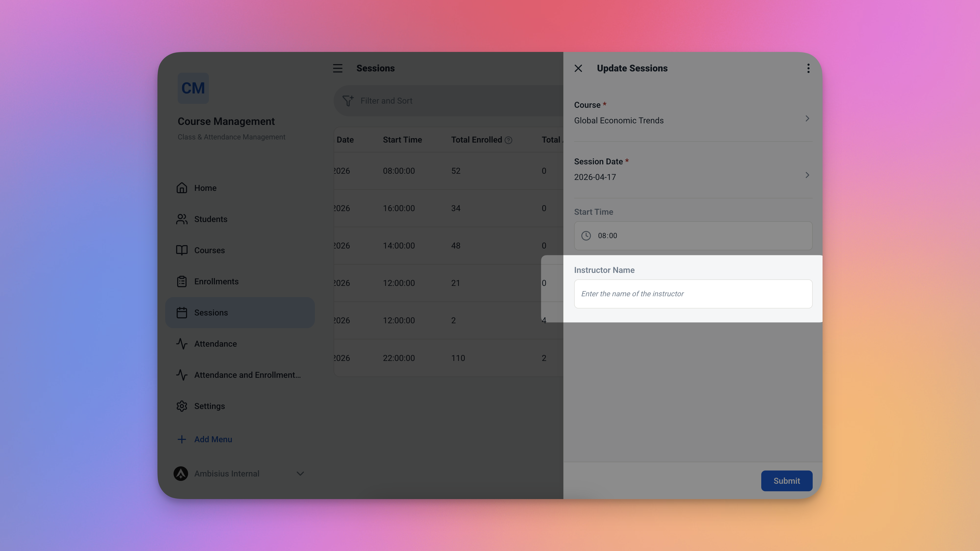This screenshot has height=551, width=980.
Task: Click the filter funnel icon
Action: click(348, 101)
